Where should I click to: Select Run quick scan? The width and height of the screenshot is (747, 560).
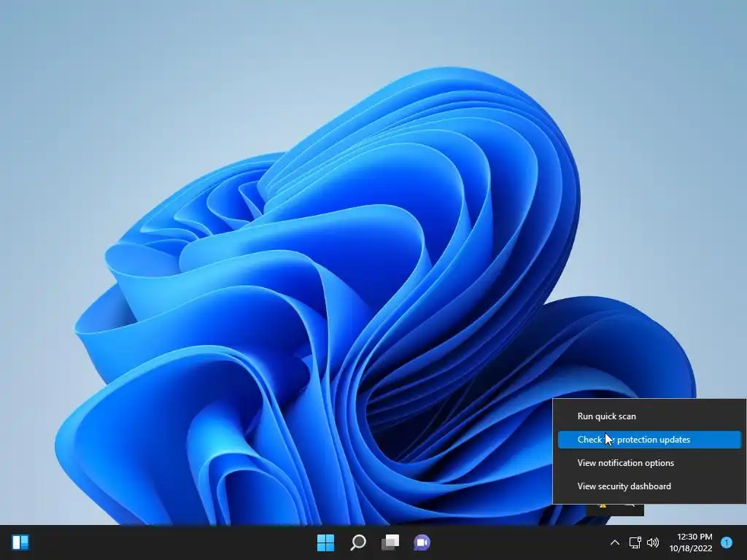point(649,416)
